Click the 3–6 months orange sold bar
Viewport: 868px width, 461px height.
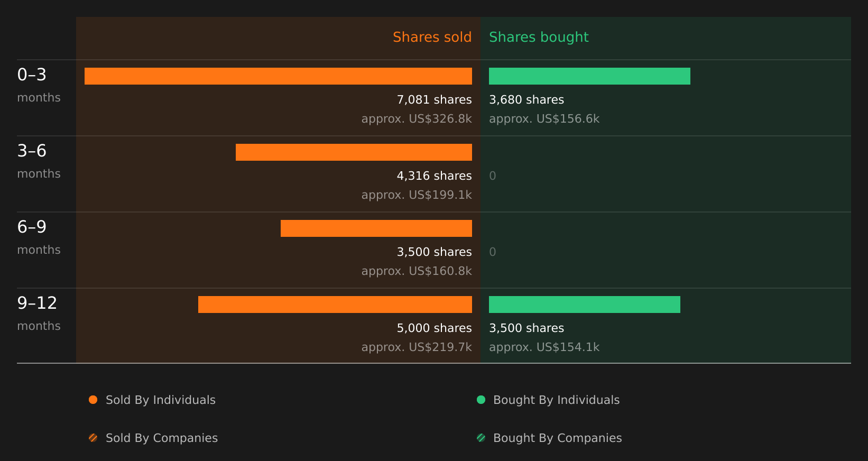(x=354, y=152)
